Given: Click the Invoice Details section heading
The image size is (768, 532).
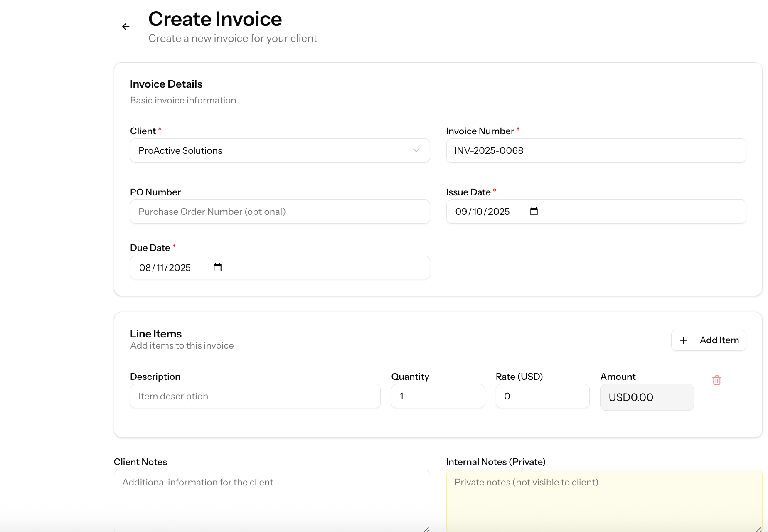Looking at the screenshot, I should (x=166, y=84).
